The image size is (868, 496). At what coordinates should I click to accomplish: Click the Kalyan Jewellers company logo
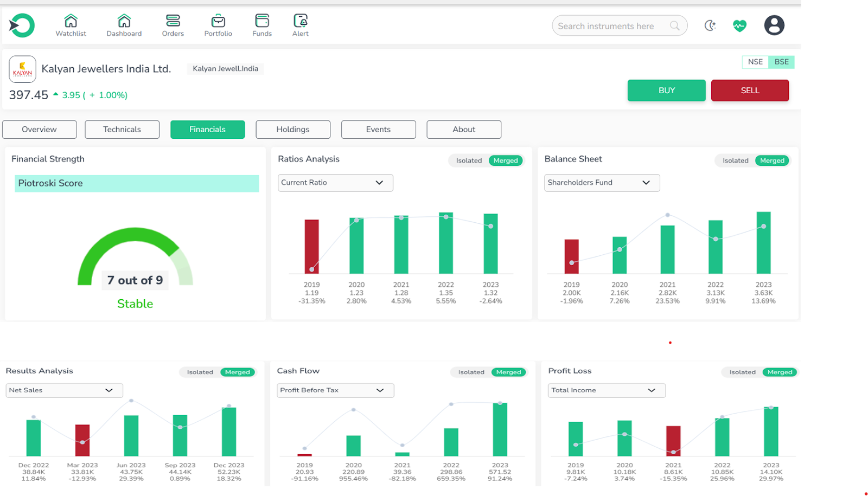[22, 69]
